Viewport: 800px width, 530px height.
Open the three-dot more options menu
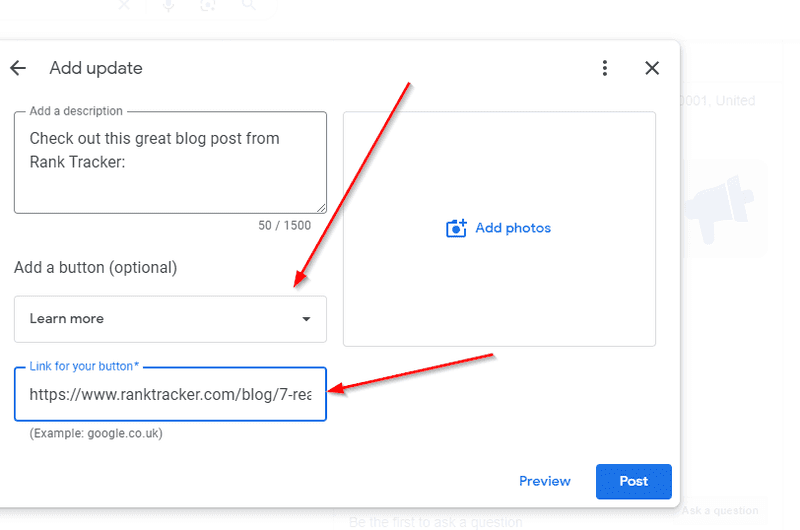[605, 68]
